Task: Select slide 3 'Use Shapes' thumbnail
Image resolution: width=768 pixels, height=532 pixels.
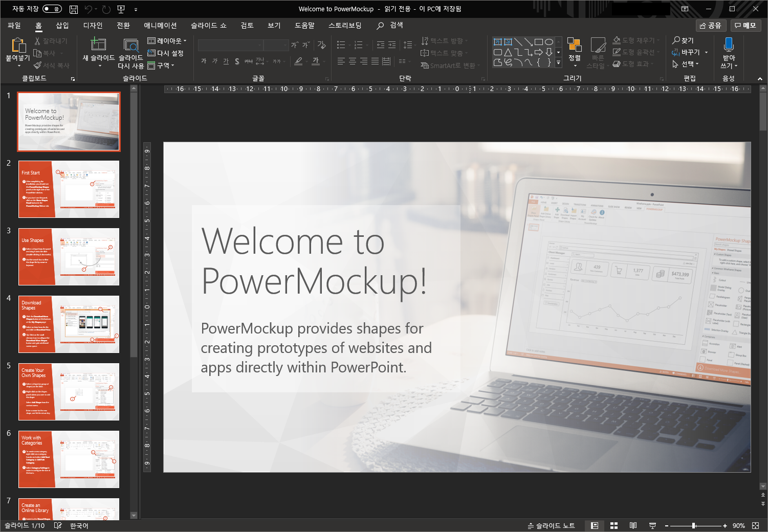Action: pos(69,257)
